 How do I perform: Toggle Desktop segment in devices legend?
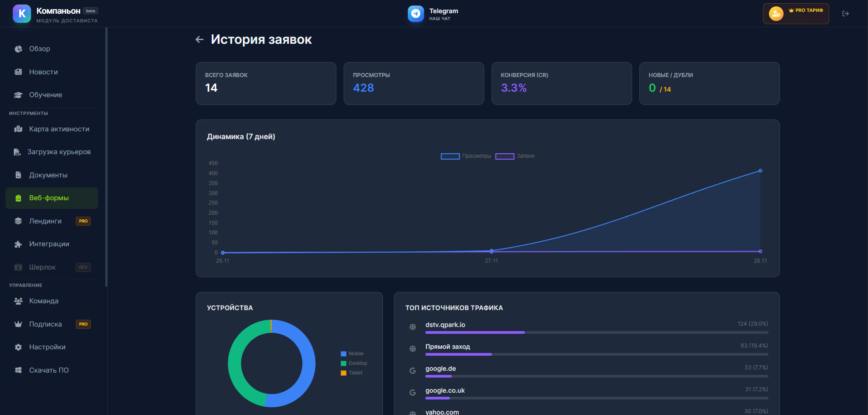tap(354, 363)
